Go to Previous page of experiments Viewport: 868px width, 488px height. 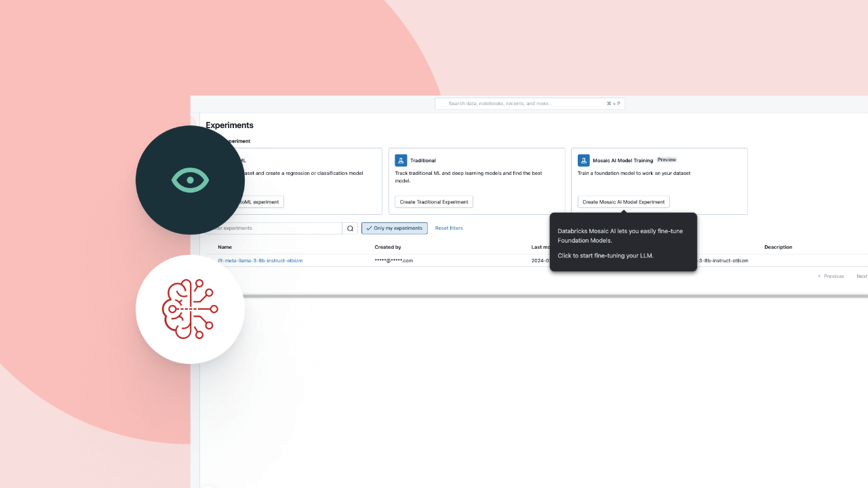coord(831,277)
